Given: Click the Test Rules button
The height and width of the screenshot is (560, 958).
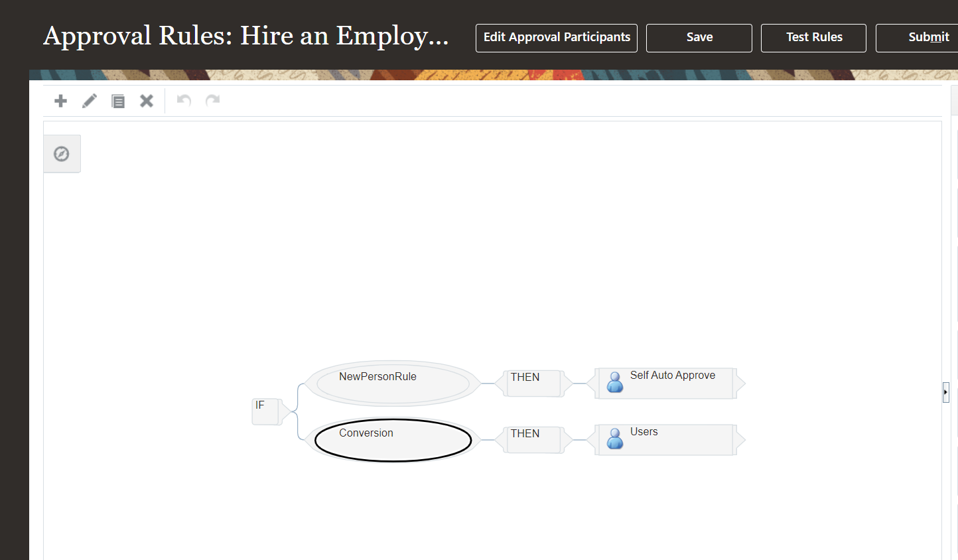Looking at the screenshot, I should pos(813,38).
